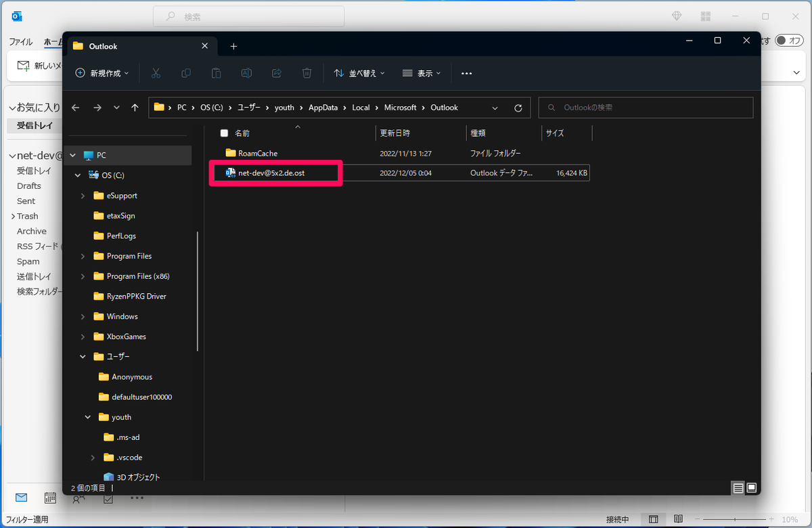Select the net-dev@5x2.de.ost file
The height and width of the screenshot is (528, 812).
click(399, 173)
